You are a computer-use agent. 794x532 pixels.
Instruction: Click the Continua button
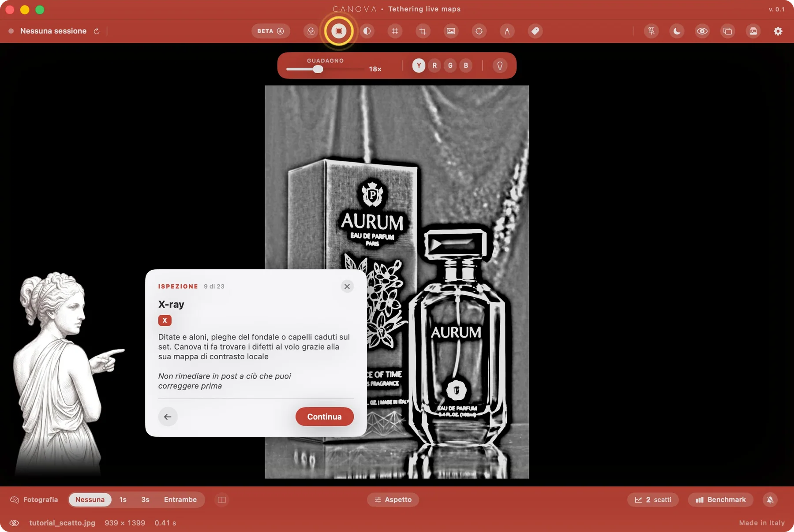[x=324, y=417]
